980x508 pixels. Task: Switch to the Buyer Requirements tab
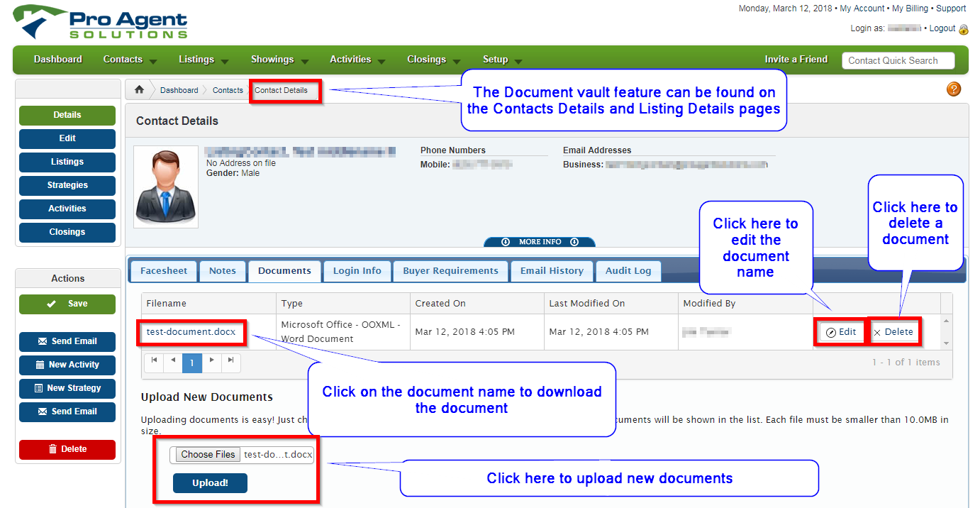450,271
